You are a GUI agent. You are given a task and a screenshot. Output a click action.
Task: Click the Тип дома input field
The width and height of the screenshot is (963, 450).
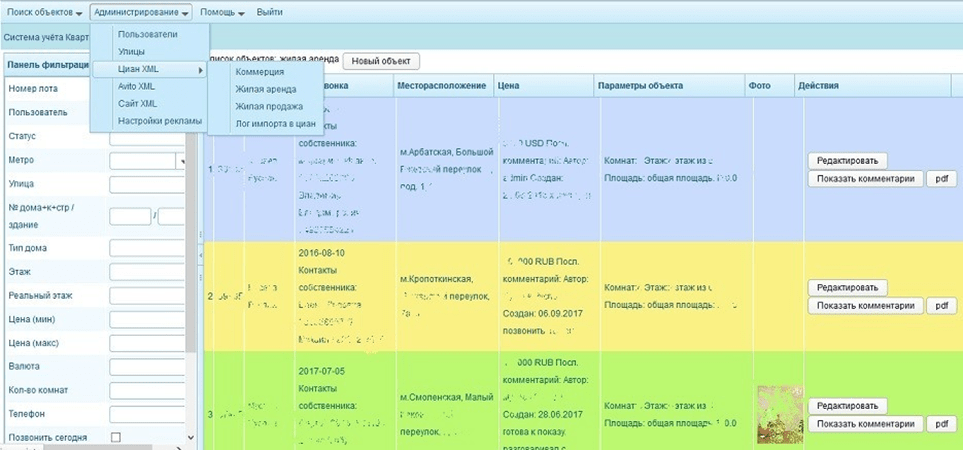pyautogui.click(x=147, y=248)
